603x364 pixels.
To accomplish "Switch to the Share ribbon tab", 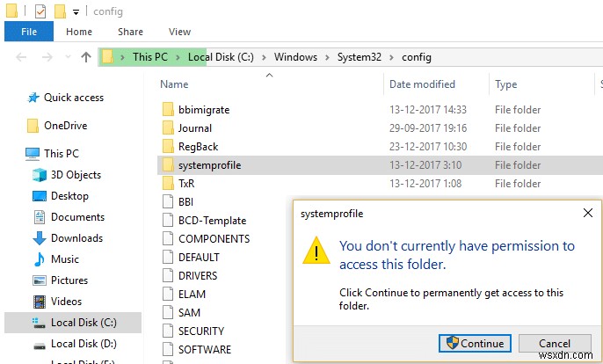I will pyautogui.click(x=130, y=32).
